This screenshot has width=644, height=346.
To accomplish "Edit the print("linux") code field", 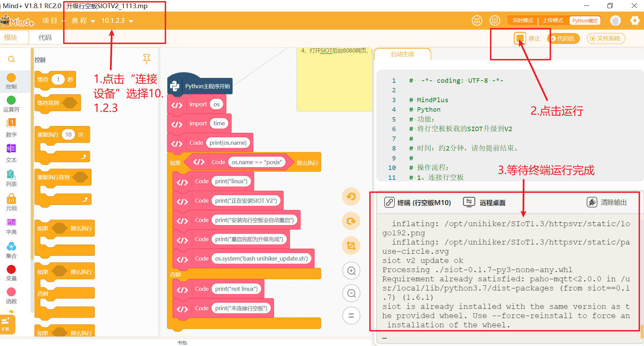I will 231,181.
